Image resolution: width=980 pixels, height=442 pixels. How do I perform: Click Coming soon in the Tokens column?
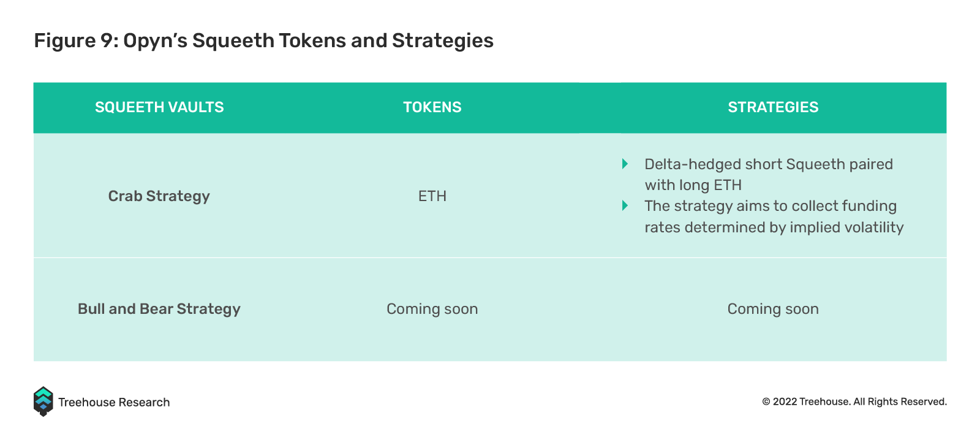(432, 309)
